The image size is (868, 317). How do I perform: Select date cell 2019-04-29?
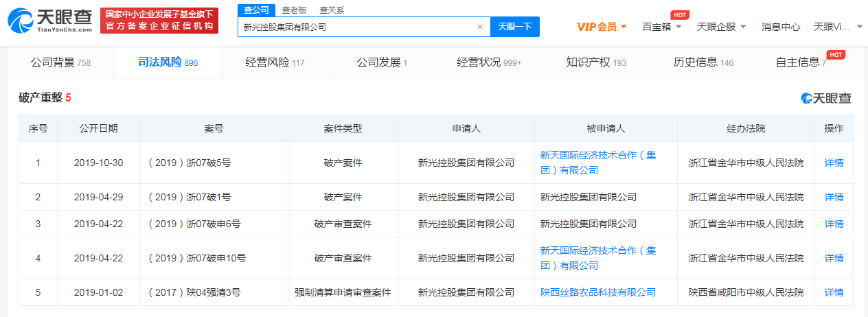(x=98, y=197)
